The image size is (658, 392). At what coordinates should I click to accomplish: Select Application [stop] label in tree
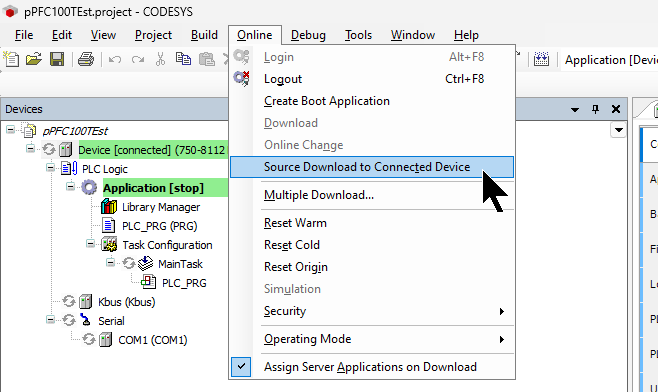point(153,188)
